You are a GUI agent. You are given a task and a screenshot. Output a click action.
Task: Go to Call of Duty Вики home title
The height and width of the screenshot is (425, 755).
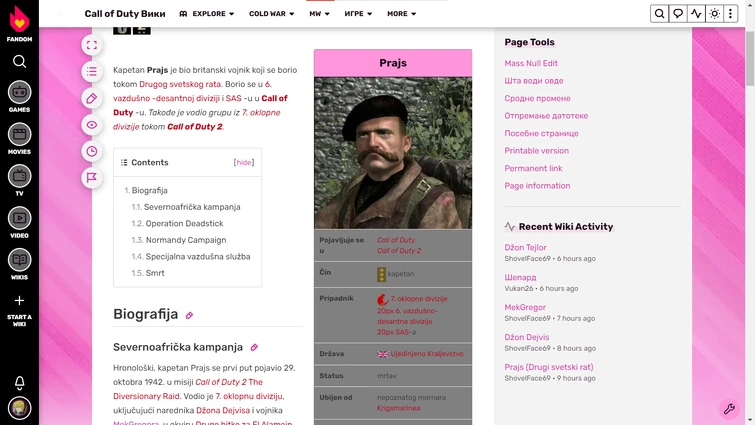click(125, 13)
